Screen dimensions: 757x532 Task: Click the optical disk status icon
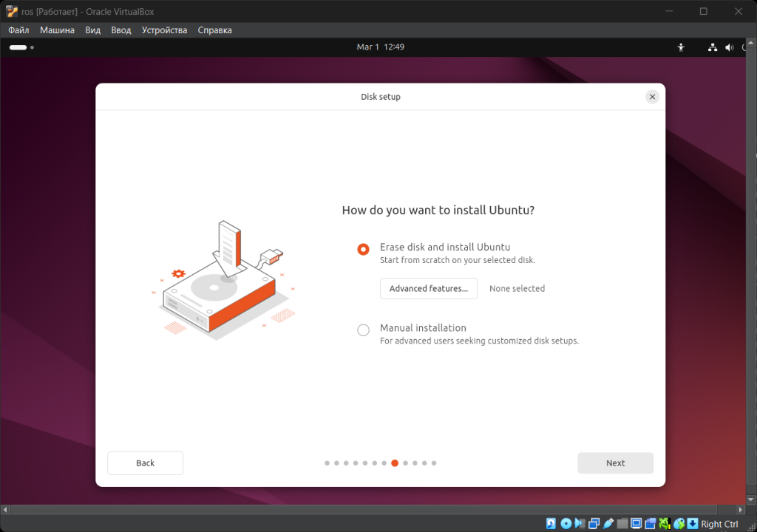(x=566, y=524)
